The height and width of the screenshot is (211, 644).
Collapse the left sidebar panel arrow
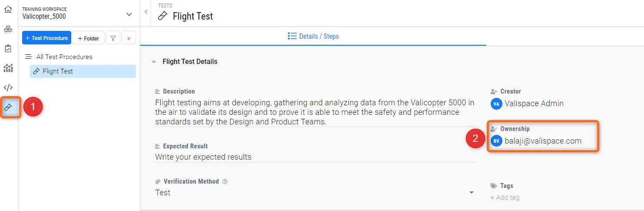tap(145, 12)
